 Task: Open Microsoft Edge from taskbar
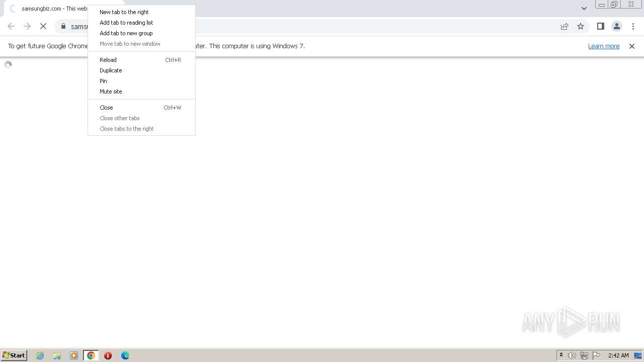pos(125,355)
